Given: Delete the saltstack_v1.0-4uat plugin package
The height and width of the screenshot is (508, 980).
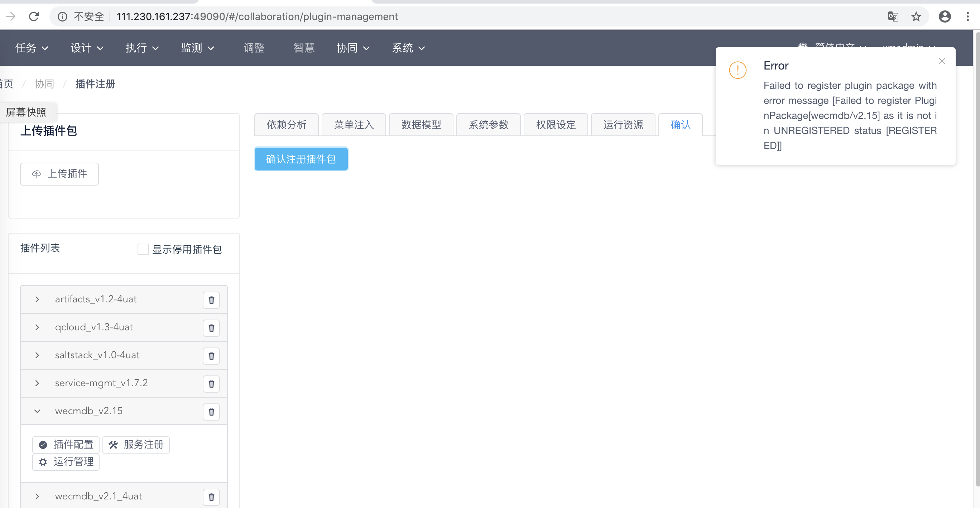Looking at the screenshot, I should coord(211,356).
